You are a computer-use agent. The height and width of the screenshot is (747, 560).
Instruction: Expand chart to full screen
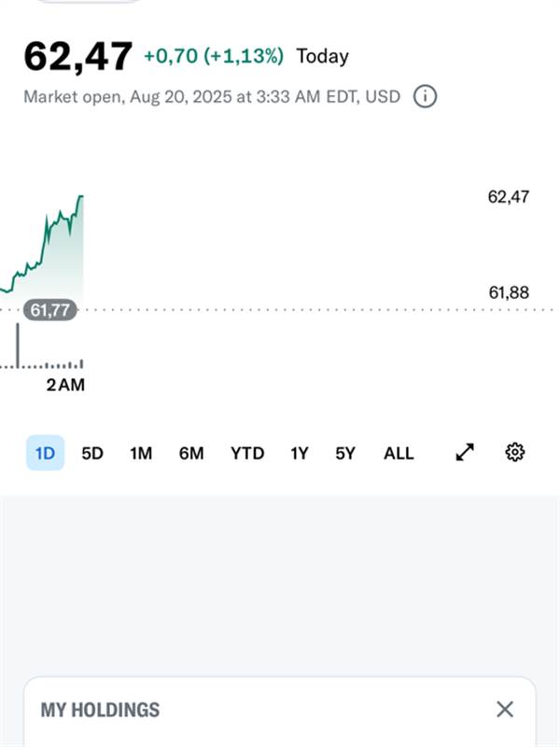click(x=465, y=452)
